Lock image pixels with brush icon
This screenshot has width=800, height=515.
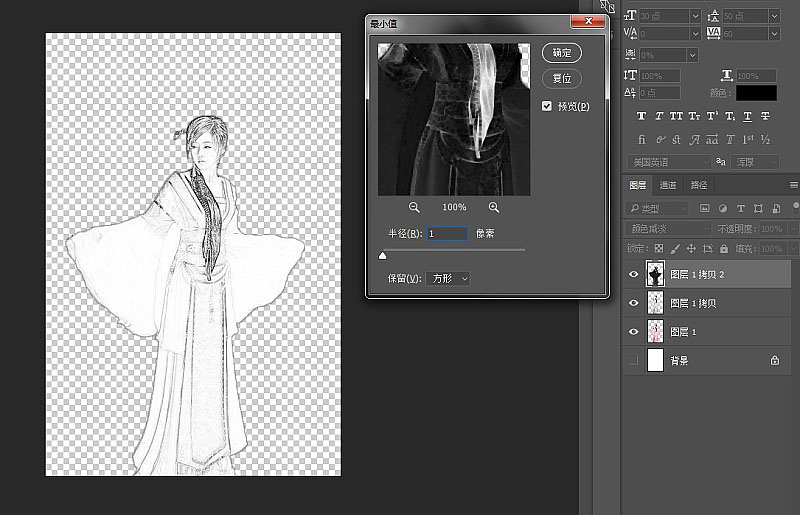pos(675,247)
